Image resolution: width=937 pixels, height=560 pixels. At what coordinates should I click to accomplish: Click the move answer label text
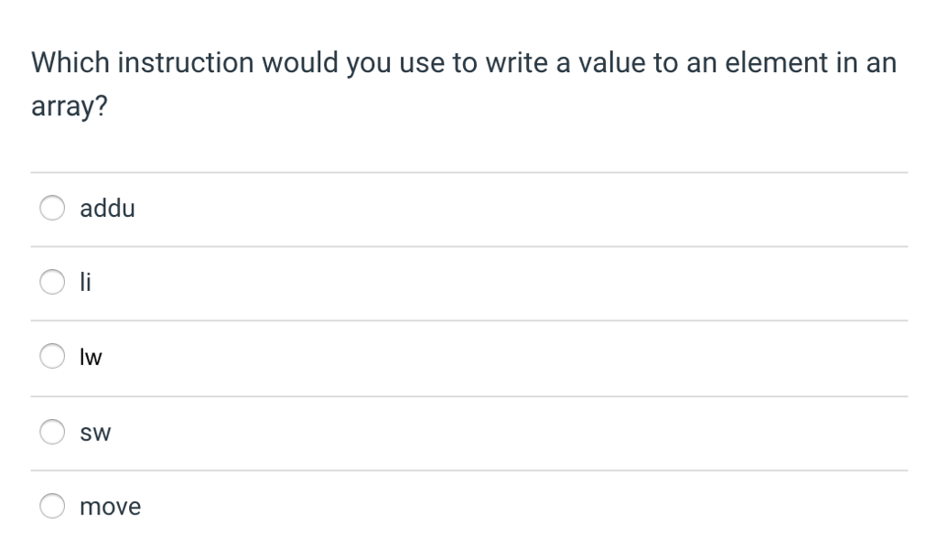pyautogui.click(x=110, y=505)
